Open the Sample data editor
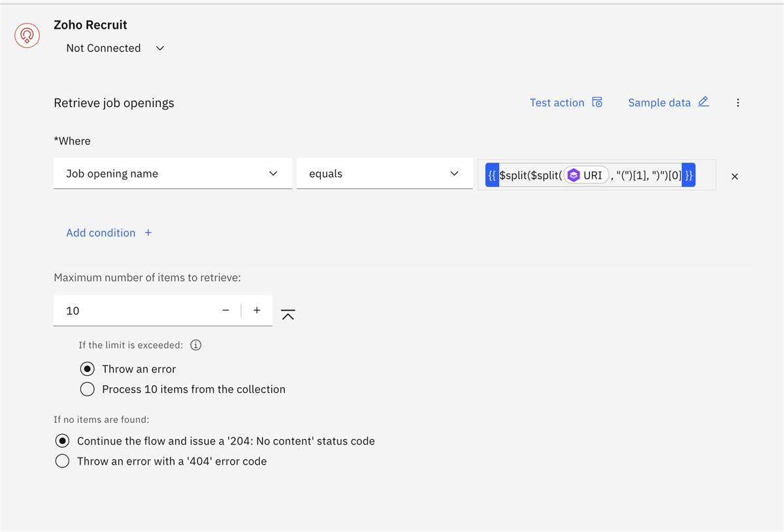This screenshot has height=532, width=784. click(x=668, y=102)
